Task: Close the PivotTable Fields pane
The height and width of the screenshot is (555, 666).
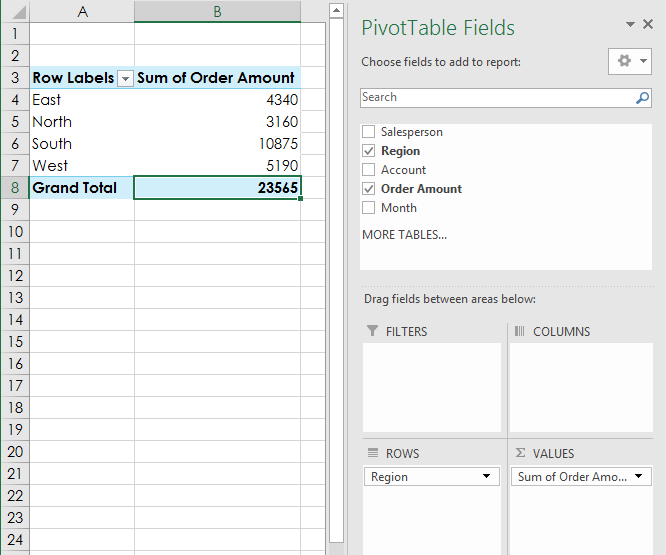Action: [649, 25]
